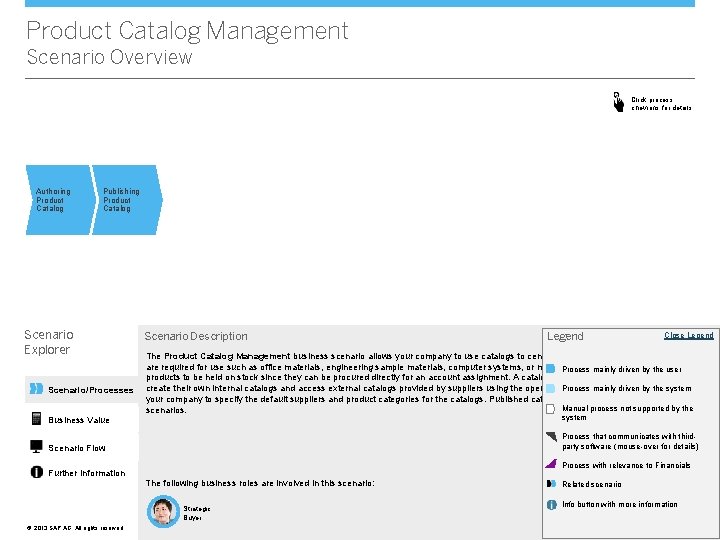This screenshot has height=540, width=720.
Task: Click the 'Info button with more information' text
Action: click(620, 504)
